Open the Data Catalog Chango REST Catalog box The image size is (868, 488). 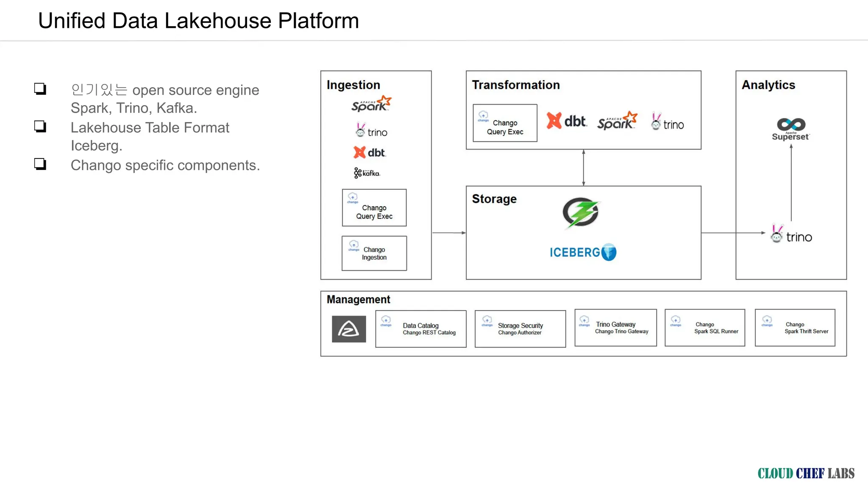(421, 329)
